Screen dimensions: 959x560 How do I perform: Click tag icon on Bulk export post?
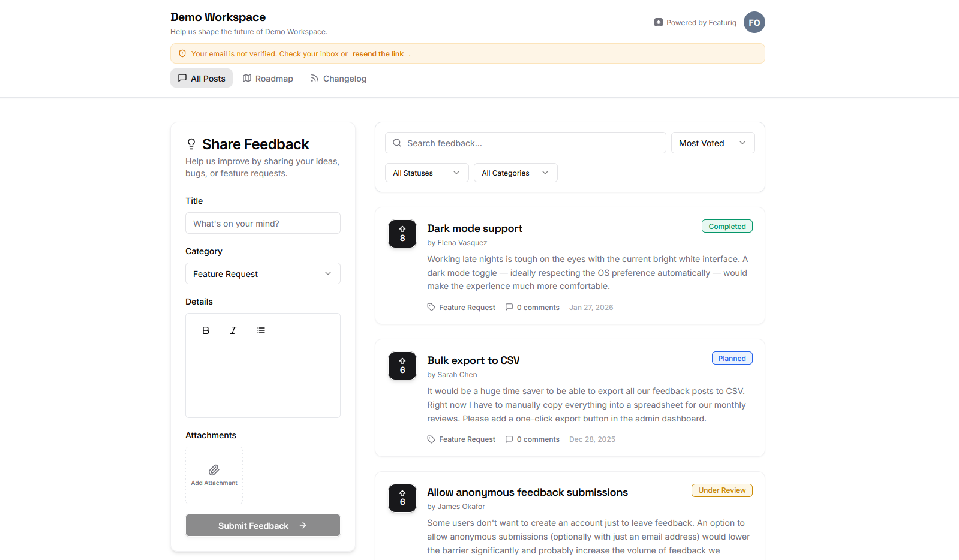[x=431, y=439]
